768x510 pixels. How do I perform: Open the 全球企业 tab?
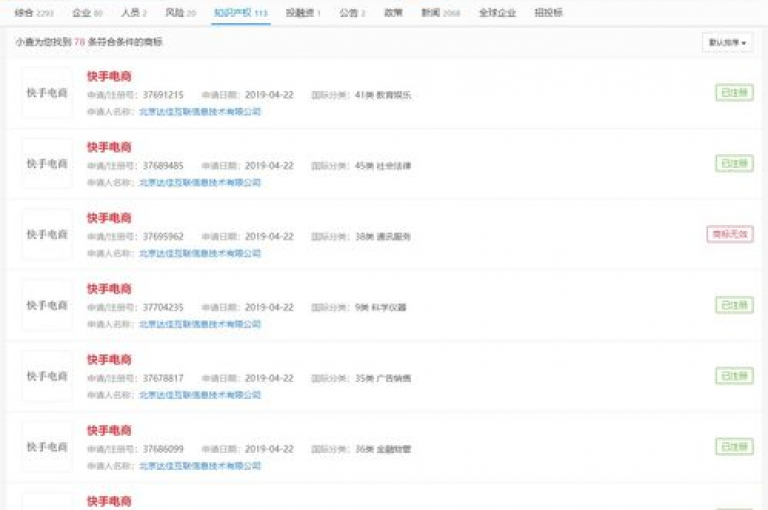coord(497,13)
